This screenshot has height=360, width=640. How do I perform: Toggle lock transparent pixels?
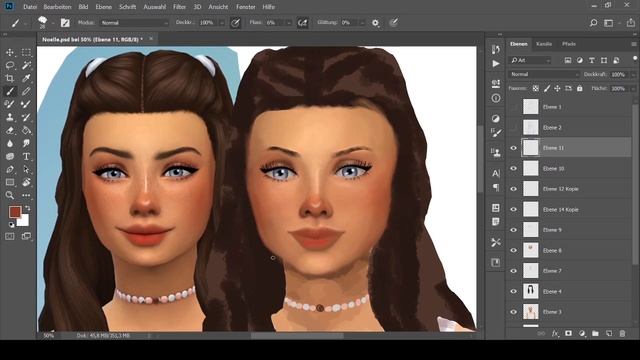coord(536,88)
